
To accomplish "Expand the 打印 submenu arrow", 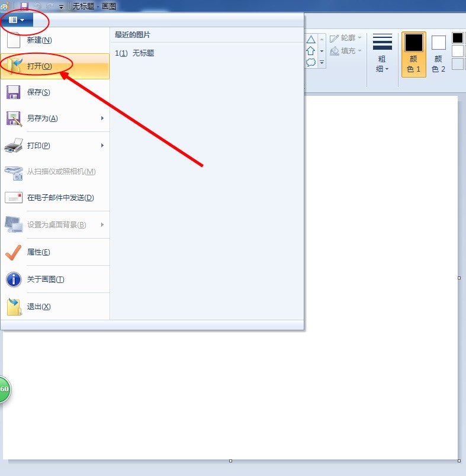I will click(102, 146).
